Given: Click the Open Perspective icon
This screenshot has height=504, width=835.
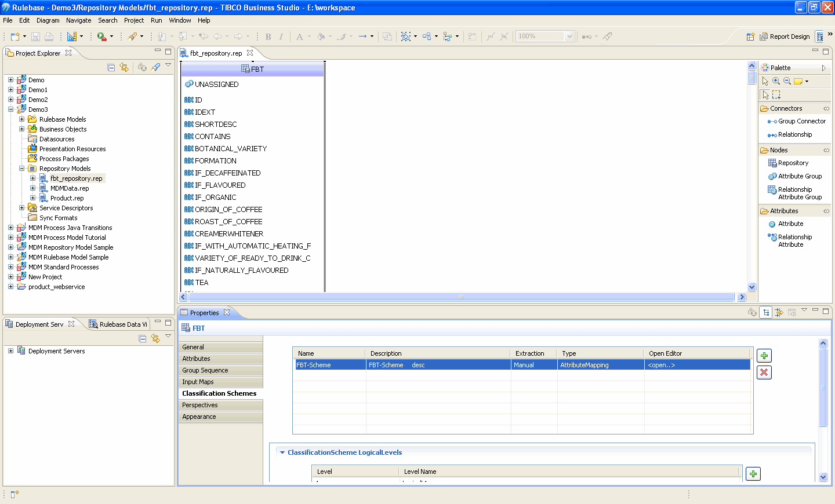Looking at the screenshot, I should tap(750, 36).
